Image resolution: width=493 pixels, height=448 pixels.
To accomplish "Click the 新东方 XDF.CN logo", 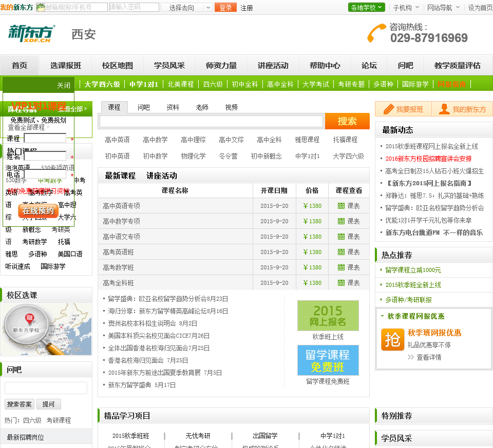I will [31, 34].
